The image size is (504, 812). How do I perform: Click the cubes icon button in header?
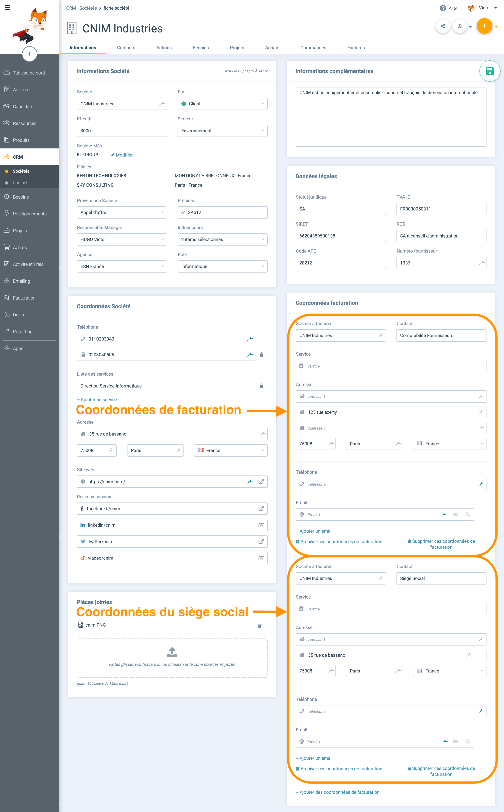(x=460, y=26)
